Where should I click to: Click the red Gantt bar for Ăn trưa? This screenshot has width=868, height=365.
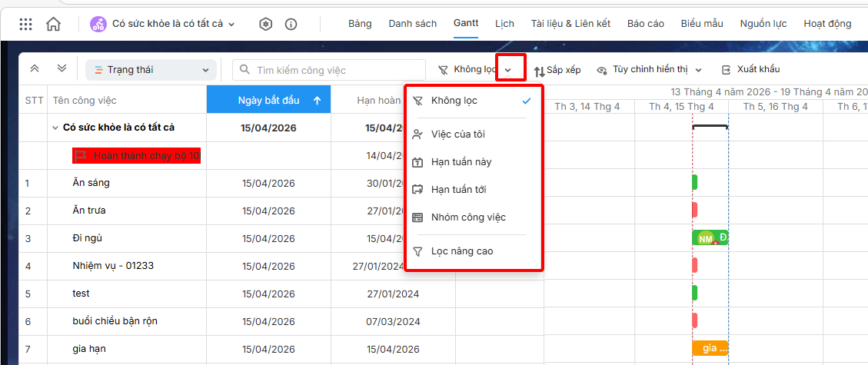[x=695, y=210]
